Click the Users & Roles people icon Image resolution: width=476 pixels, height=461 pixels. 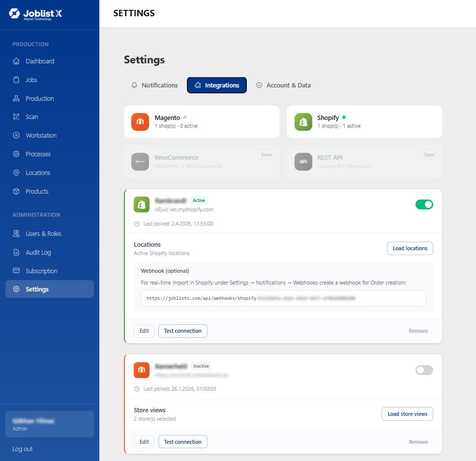tap(16, 233)
